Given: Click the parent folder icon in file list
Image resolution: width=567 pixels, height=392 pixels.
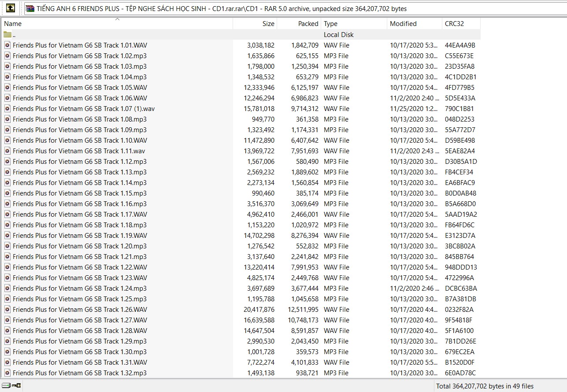Looking at the screenshot, I should pos(7,34).
